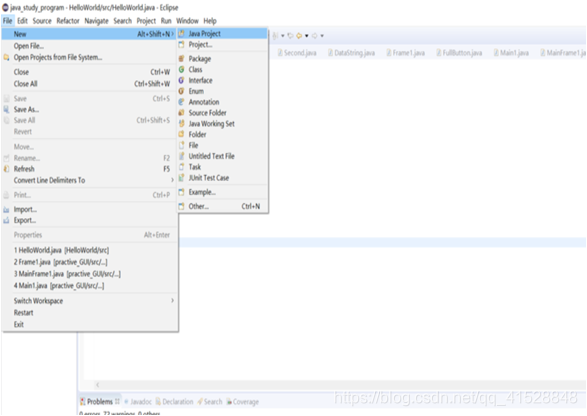Select Untitled Text File entry

(x=222, y=156)
